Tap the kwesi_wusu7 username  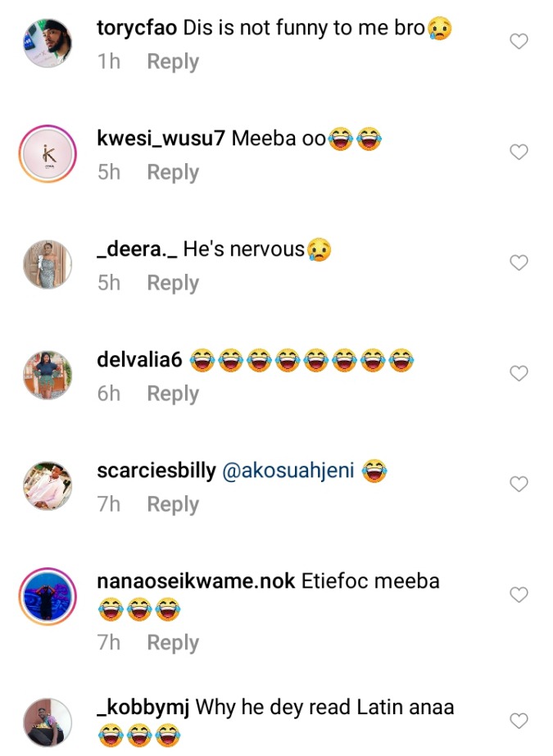click(160, 139)
